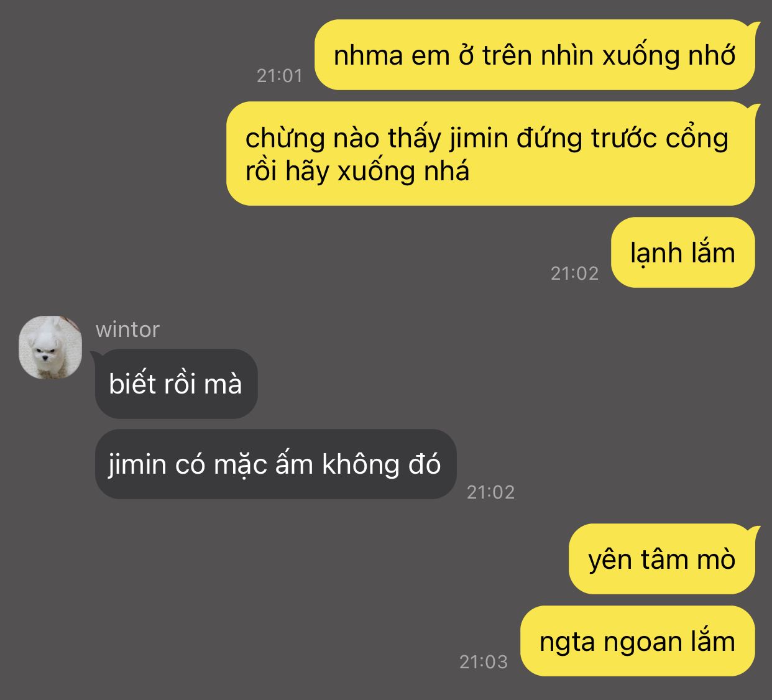The image size is (772, 700).
Task: Click the 21:02 timestamp beside wintor's message
Action: click(491, 492)
